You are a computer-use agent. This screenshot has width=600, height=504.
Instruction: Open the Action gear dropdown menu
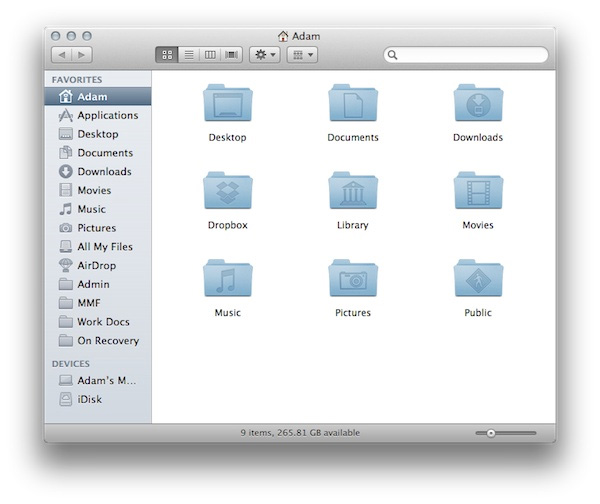(264, 54)
